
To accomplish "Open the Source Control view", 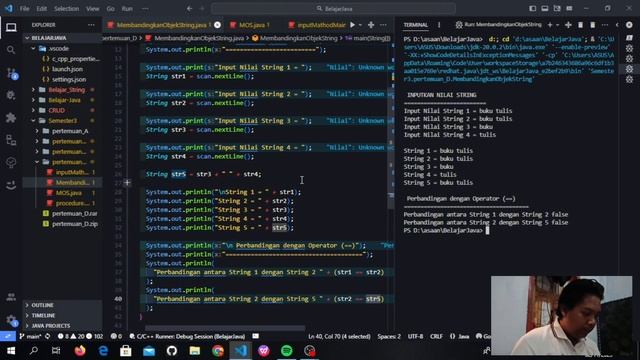I will point(11,73).
